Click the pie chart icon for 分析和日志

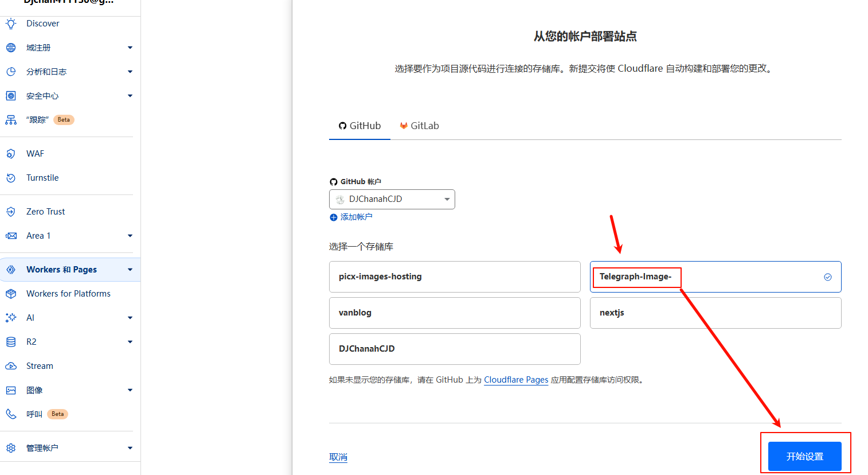(11, 72)
